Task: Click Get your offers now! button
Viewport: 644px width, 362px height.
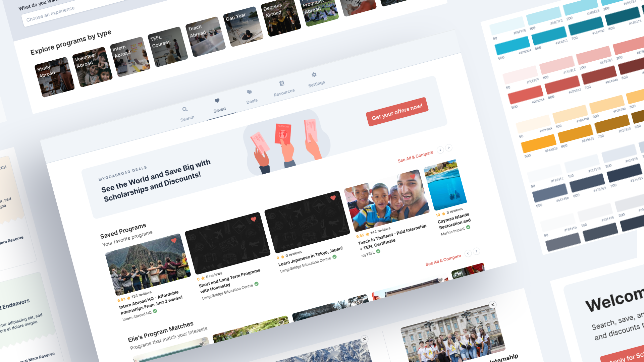Action: (x=397, y=112)
